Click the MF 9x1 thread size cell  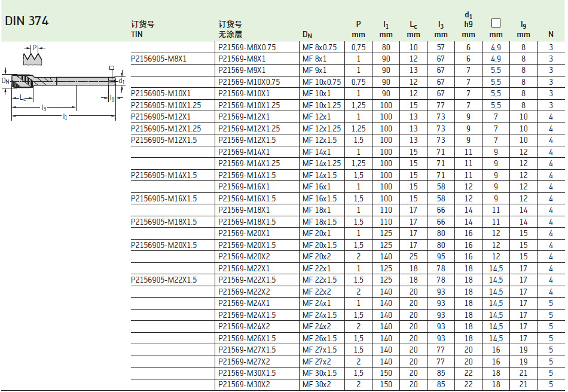click(x=314, y=71)
